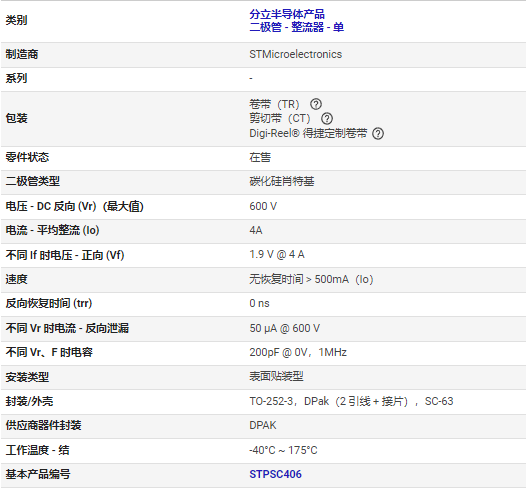
Task: Click the DPAK supplier device package value
Action: [263, 425]
